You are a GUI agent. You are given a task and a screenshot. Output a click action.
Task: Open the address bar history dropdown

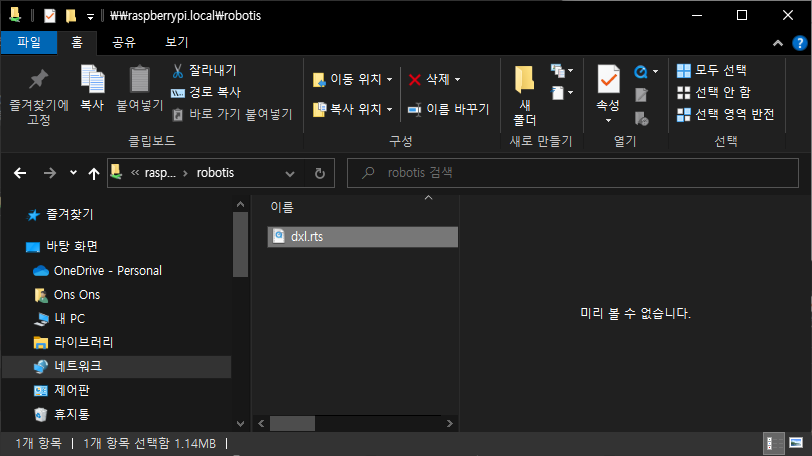(291, 173)
